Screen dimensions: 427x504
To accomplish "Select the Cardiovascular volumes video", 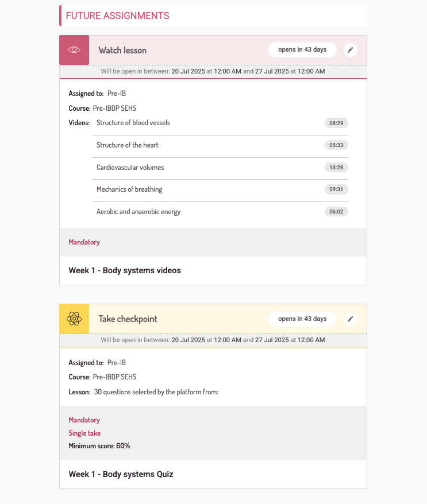I will click(x=130, y=168).
